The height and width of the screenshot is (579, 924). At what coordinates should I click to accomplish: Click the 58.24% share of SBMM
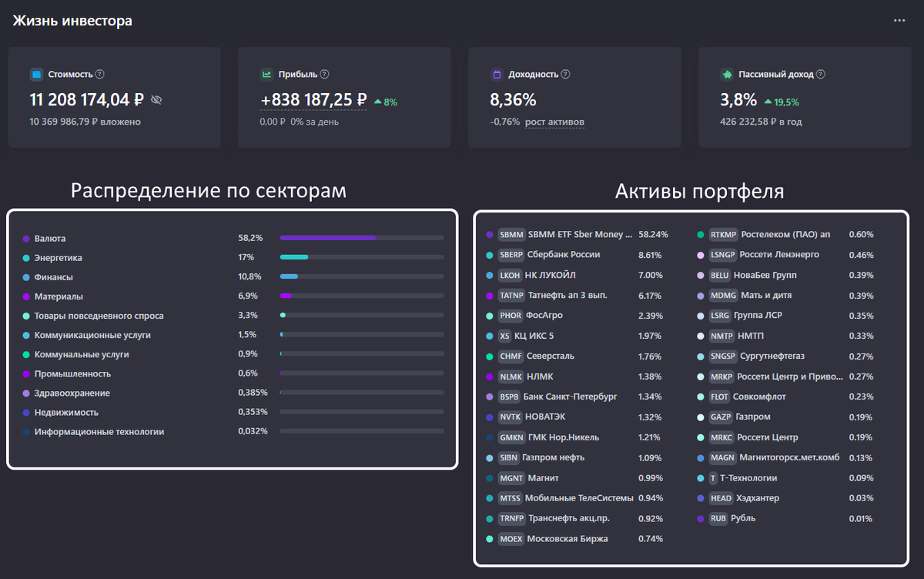[x=653, y=234]
